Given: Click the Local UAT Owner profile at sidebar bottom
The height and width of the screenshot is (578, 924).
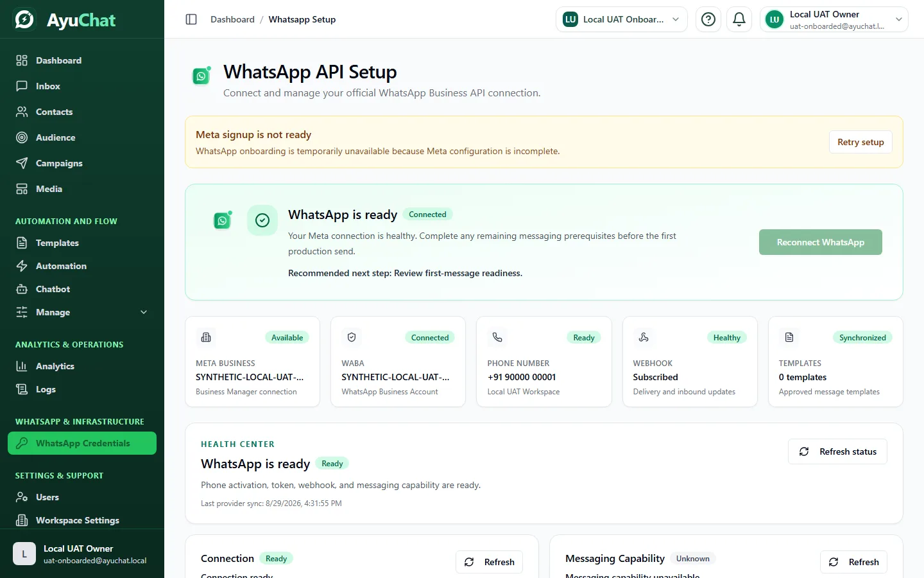Looking at the screenshot, I should coord(82,554).
